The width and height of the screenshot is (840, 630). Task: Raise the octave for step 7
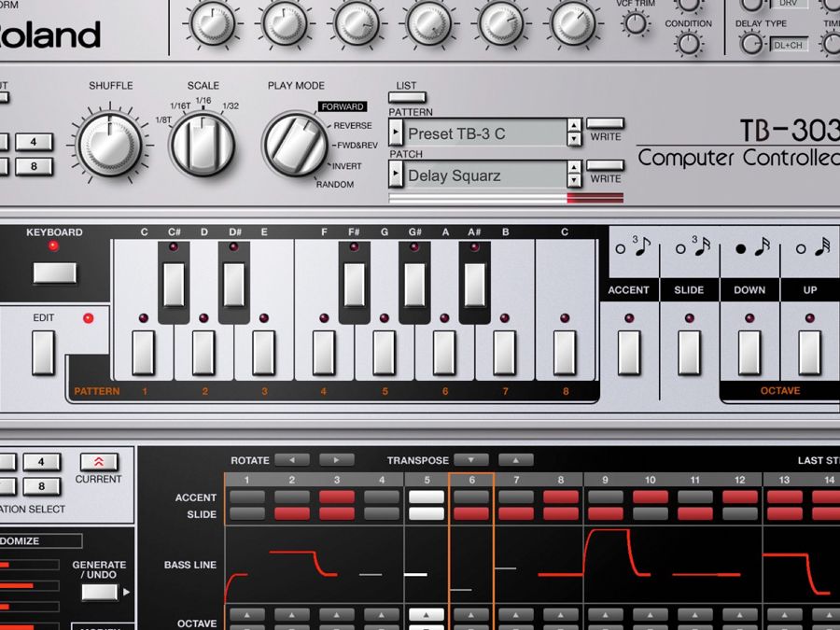pyautogui.click(x=516, y=614)
